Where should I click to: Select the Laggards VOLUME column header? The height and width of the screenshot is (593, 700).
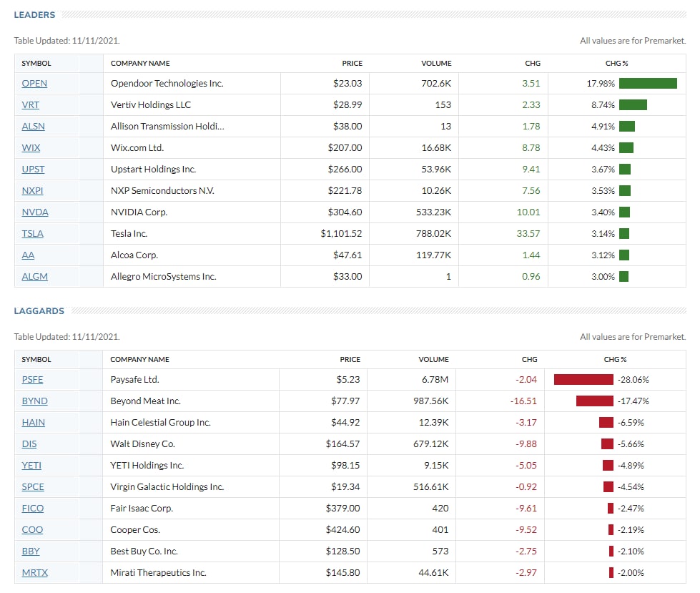pyautogui.click(x=433, y=360)
